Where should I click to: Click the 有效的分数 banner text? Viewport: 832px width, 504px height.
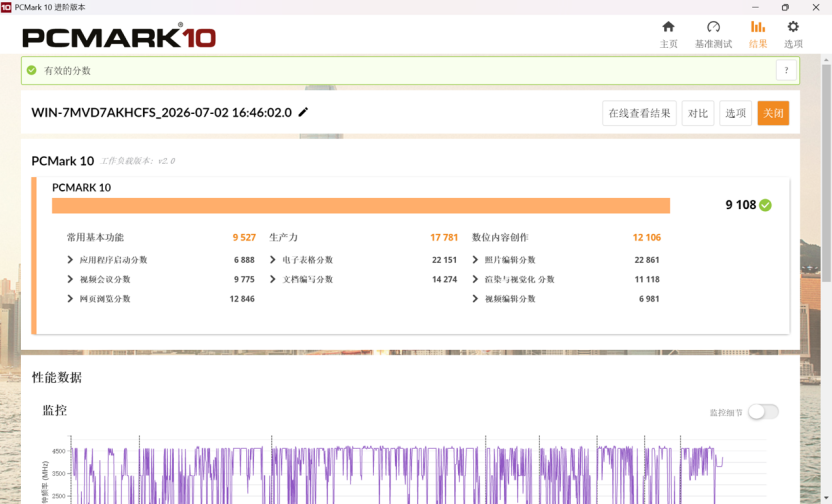coord(67,71)
